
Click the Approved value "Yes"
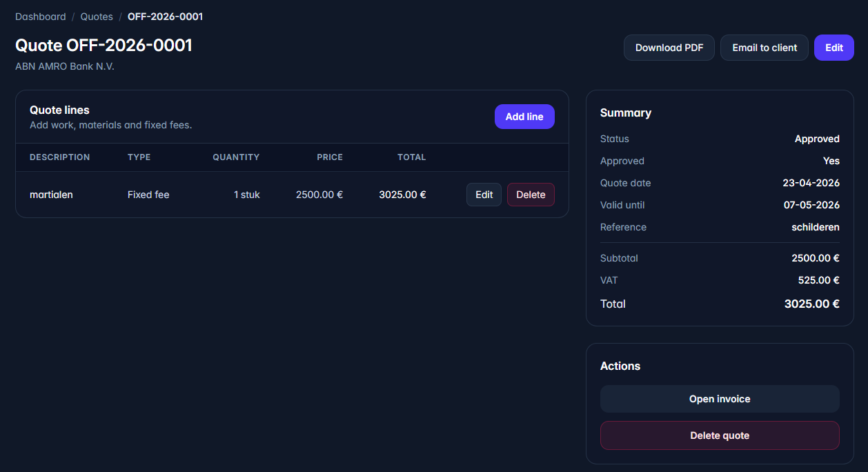(x=831, y=161)
